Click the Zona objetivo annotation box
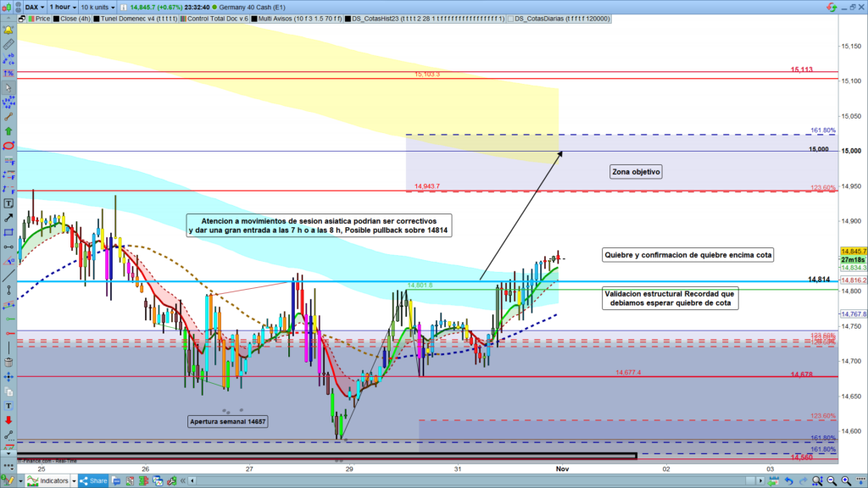The height and width of the screenshot is (488, 868). click(636, 172)
